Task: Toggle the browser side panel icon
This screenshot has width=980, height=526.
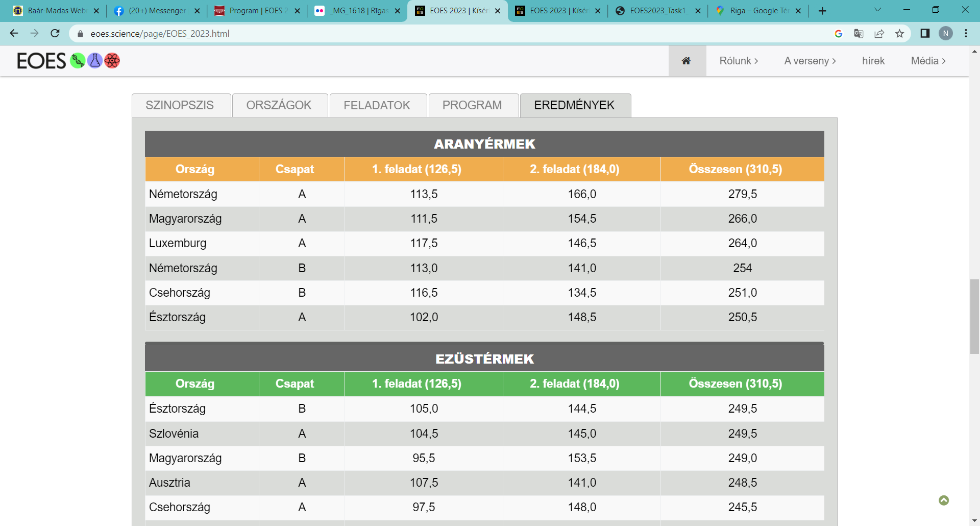Action: coord(925,34)
